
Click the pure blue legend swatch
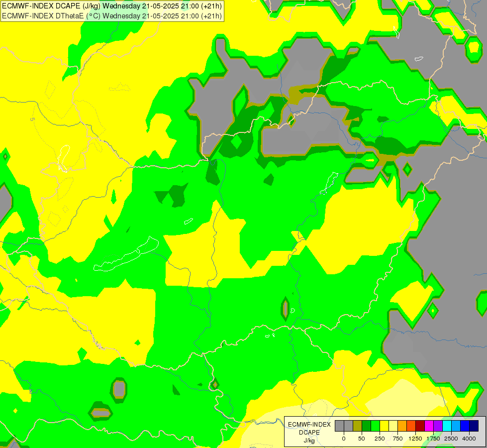[x=465, y=426]
